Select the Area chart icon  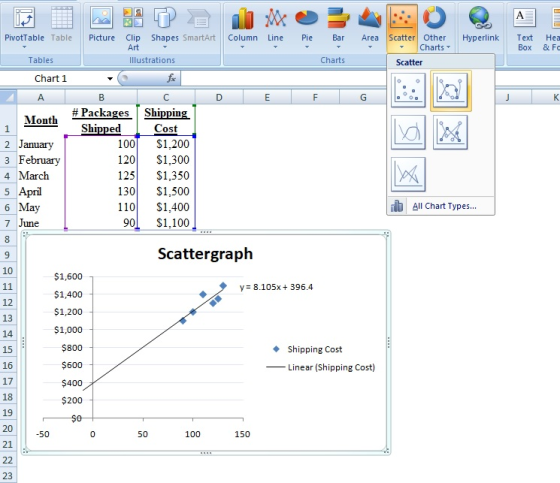[x=370, y=28]
